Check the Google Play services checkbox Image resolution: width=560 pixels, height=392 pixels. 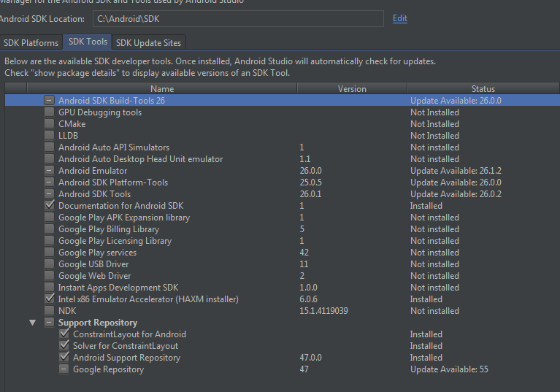tap(50, 252)
